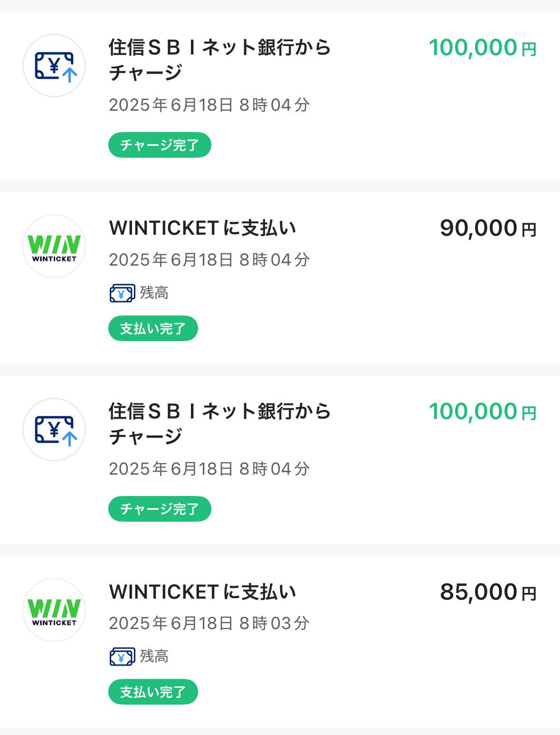Tap the 90,000円 payment amount
This screenshot has width=560, height=735.
coord(488,229)
